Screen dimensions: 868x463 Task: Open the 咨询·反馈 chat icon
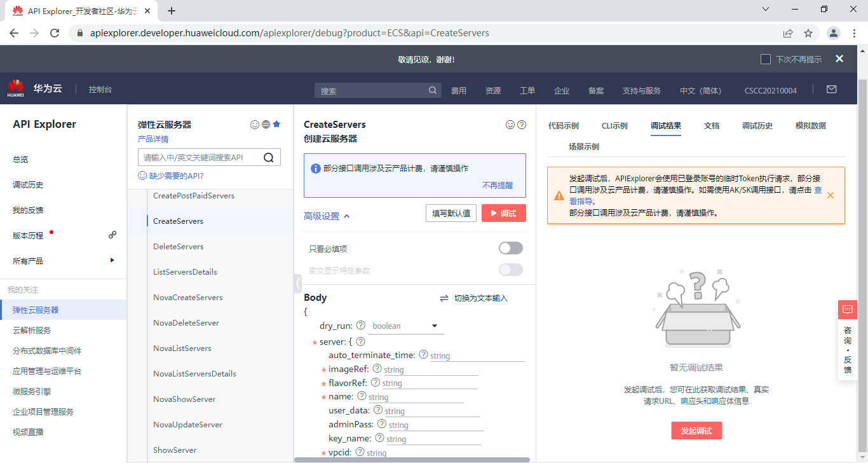(847, 310)
